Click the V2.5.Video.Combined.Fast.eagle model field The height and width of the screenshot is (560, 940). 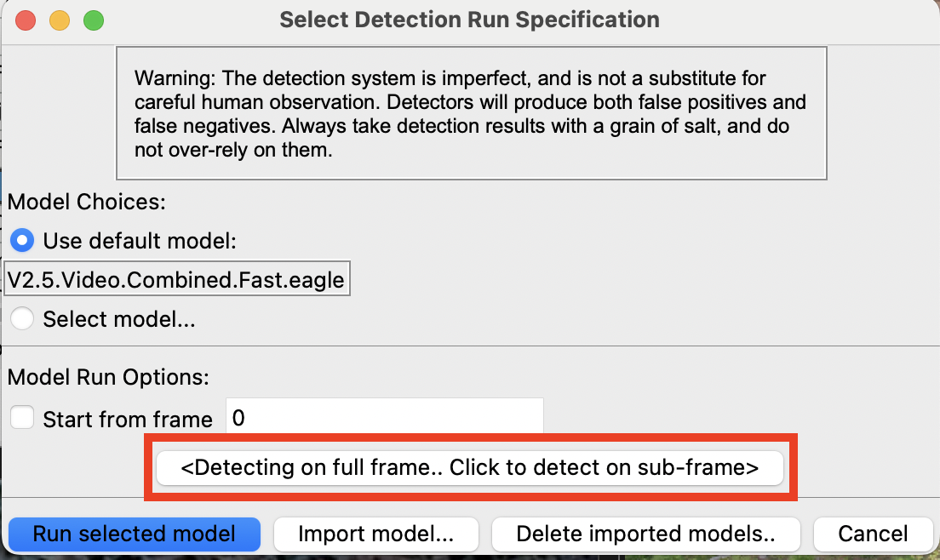point(176,278)
